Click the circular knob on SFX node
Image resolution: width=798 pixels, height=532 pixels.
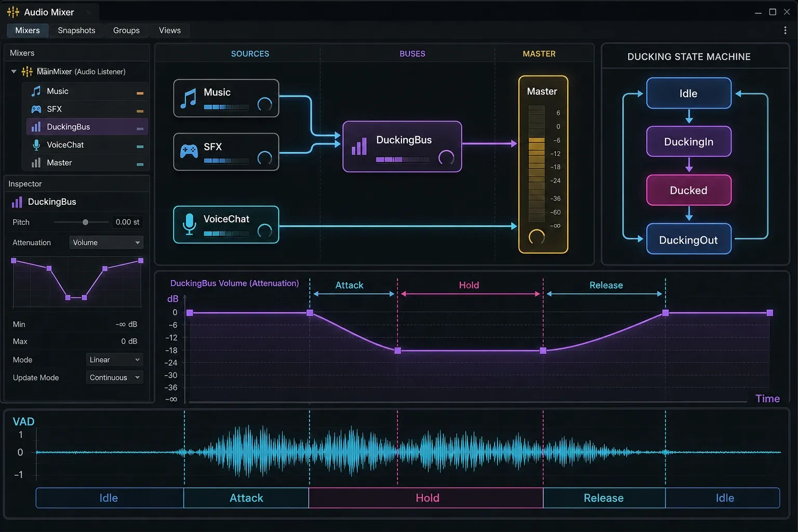(x=265, y=158)
